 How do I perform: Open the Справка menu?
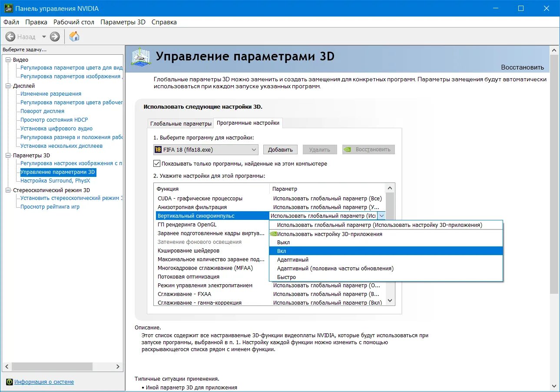(x=164, y=22)
